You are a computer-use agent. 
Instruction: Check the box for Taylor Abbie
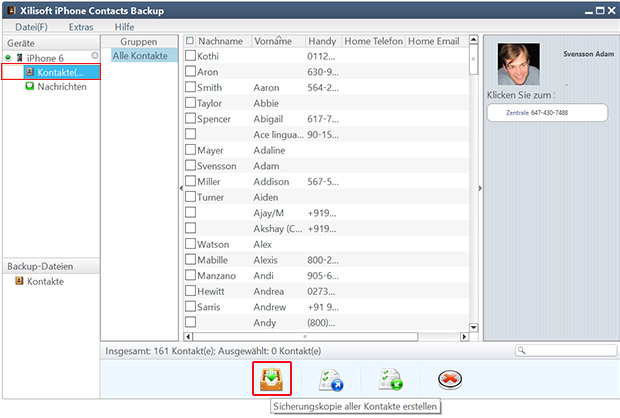[191, 102]
